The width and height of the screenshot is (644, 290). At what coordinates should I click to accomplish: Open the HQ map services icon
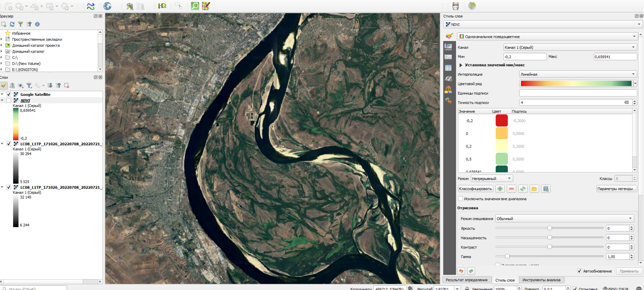pos(162,6)
